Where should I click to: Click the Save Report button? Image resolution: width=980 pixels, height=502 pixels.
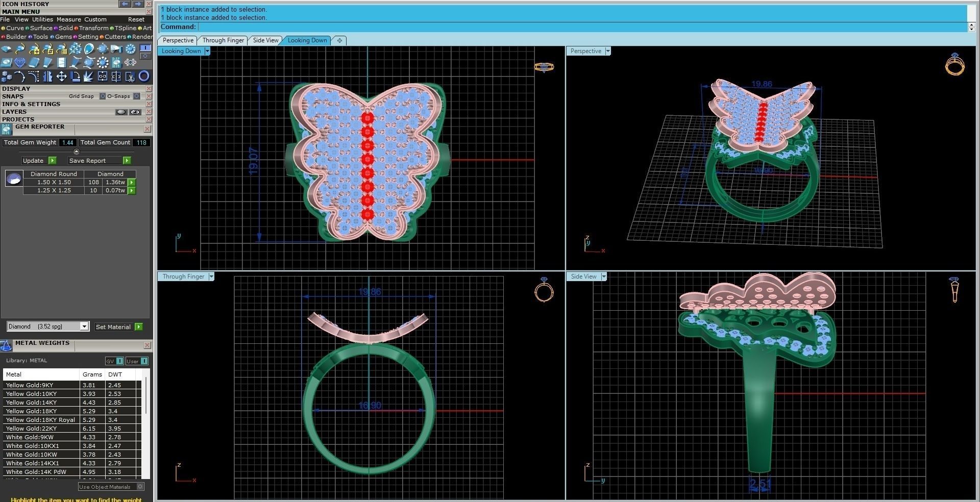(100, 160)
